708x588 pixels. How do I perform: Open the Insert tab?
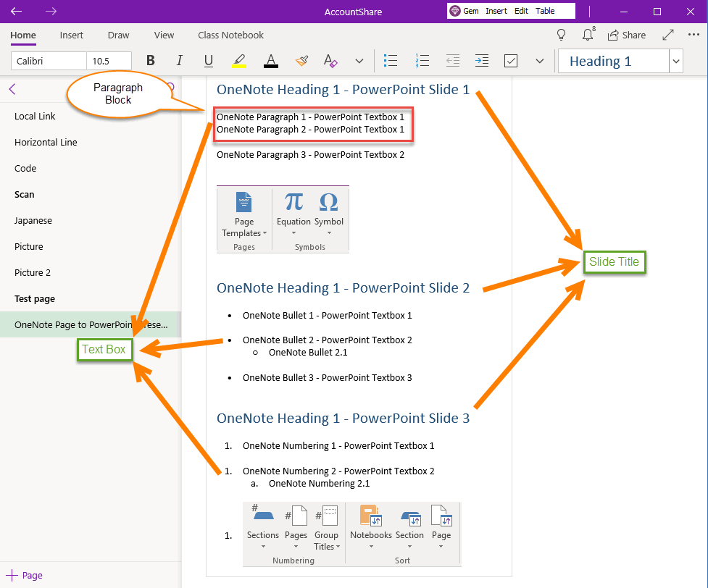[71, 35]
